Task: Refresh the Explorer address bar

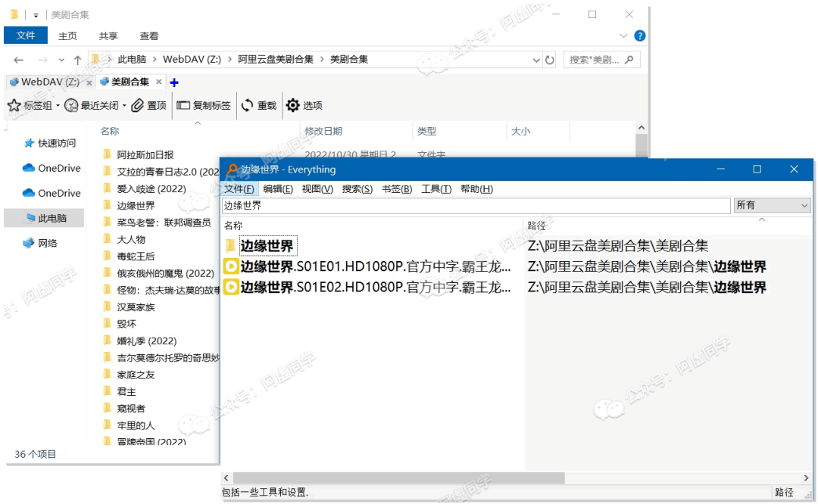Action: point(550,60)
